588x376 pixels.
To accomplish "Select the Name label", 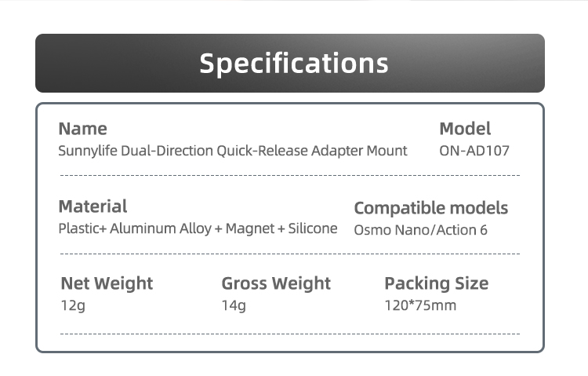I will (83, 129).
